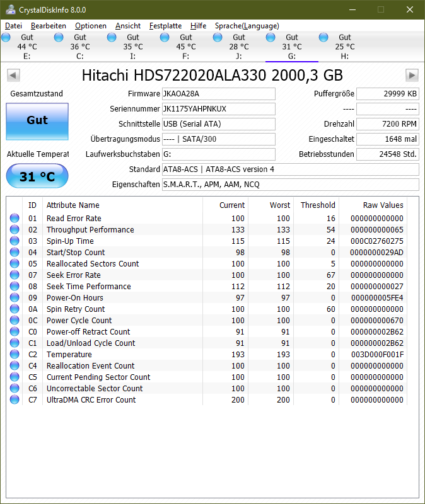Click the status icon for Uncorrectable Sector Count
Viewport: 425px width, 504px height.
(x=15, y=388)
